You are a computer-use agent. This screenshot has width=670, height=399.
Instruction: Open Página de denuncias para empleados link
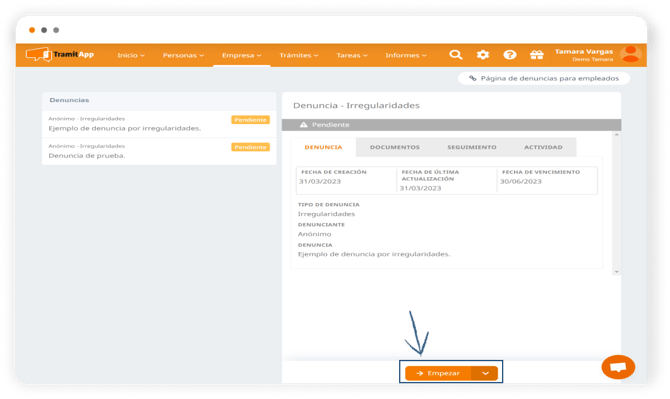click(544, 78)
